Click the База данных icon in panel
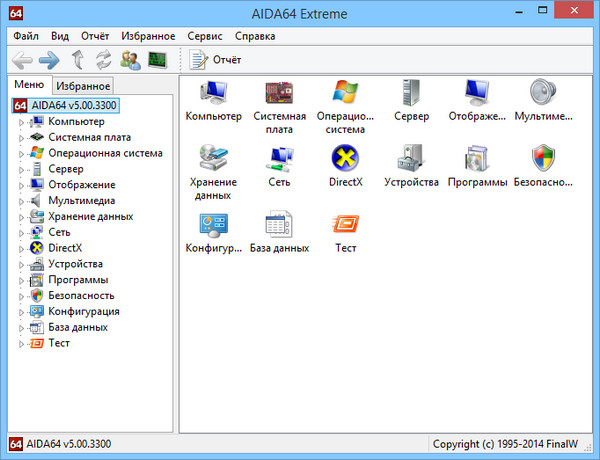Image resolution: width=600 pixels, height=460 pixels. 279,225
